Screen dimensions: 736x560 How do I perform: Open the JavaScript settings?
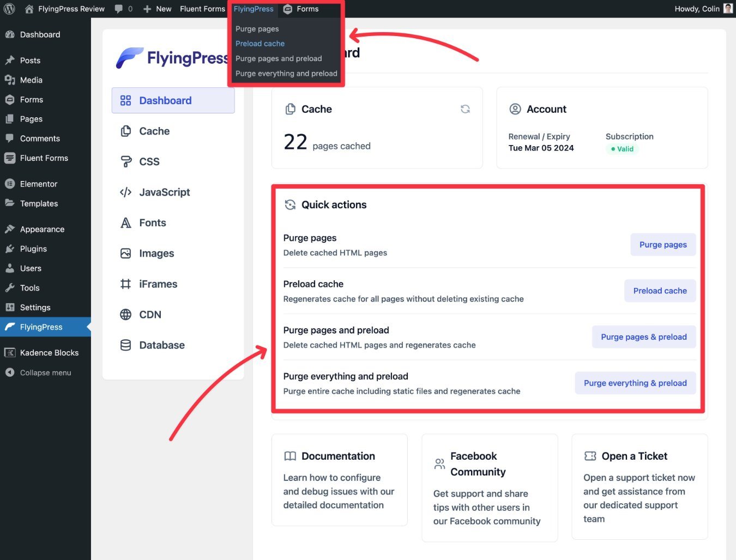tap(164, 192)
